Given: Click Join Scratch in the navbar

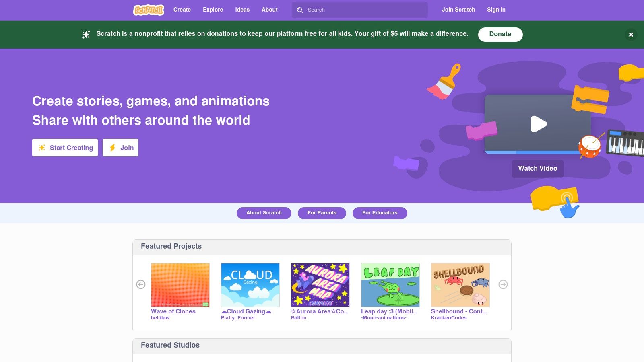Looking at the screenshot, I should click(458, 10).
